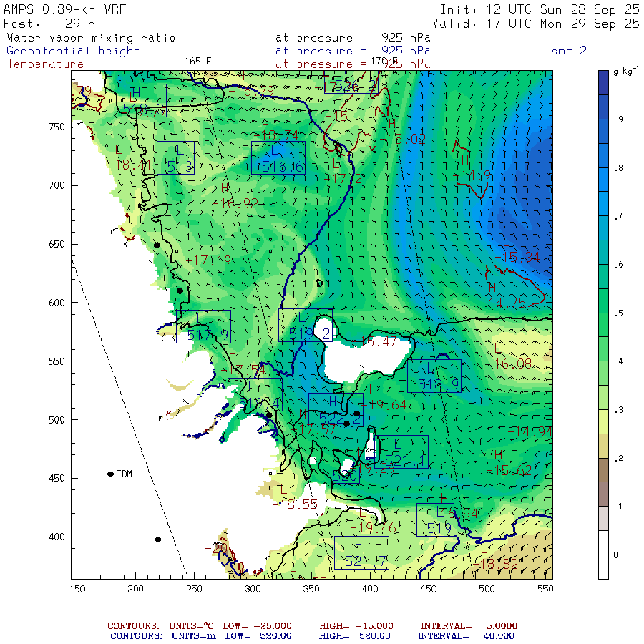Click the '750' tick label on the y-axis

pyautogui.click(x=57, y=127)
